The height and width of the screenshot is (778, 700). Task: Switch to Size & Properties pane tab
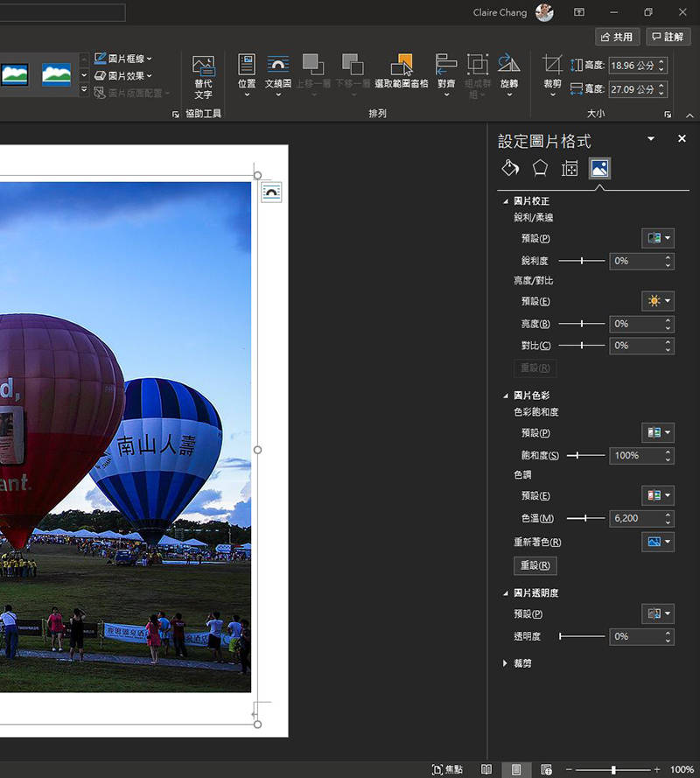tap(570, 169)
